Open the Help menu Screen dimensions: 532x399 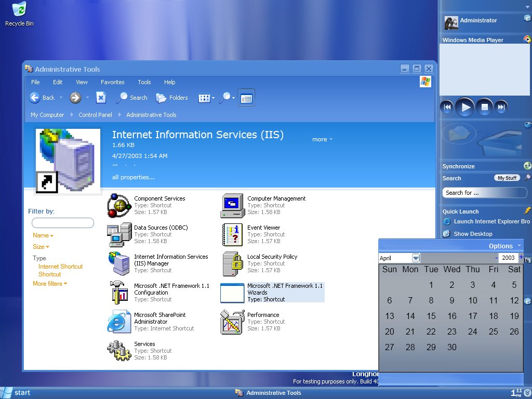170,82
